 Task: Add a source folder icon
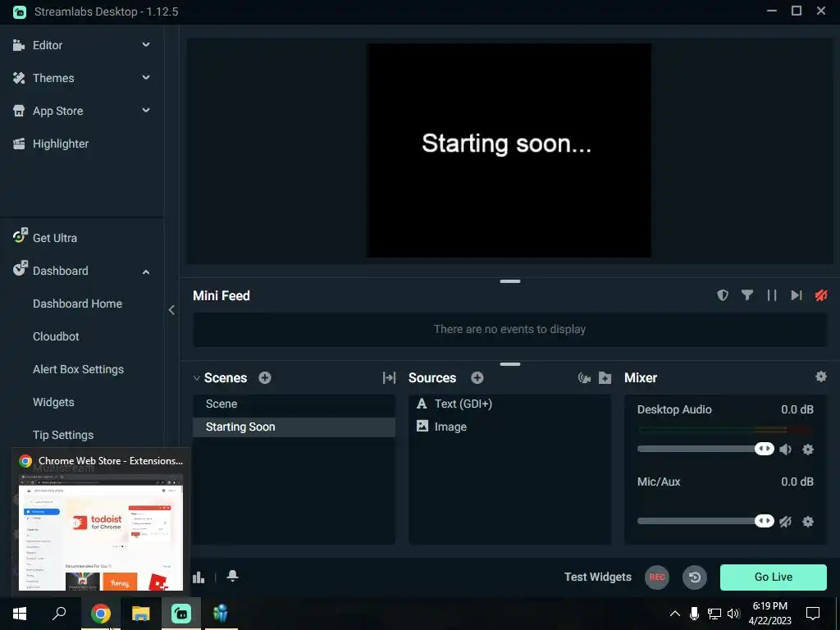[605, 377]
